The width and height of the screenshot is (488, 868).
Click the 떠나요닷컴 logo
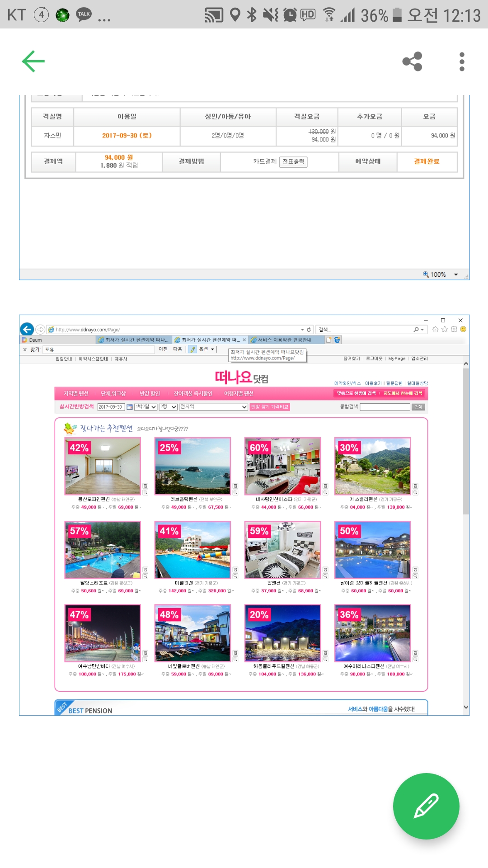pos(241,377)
